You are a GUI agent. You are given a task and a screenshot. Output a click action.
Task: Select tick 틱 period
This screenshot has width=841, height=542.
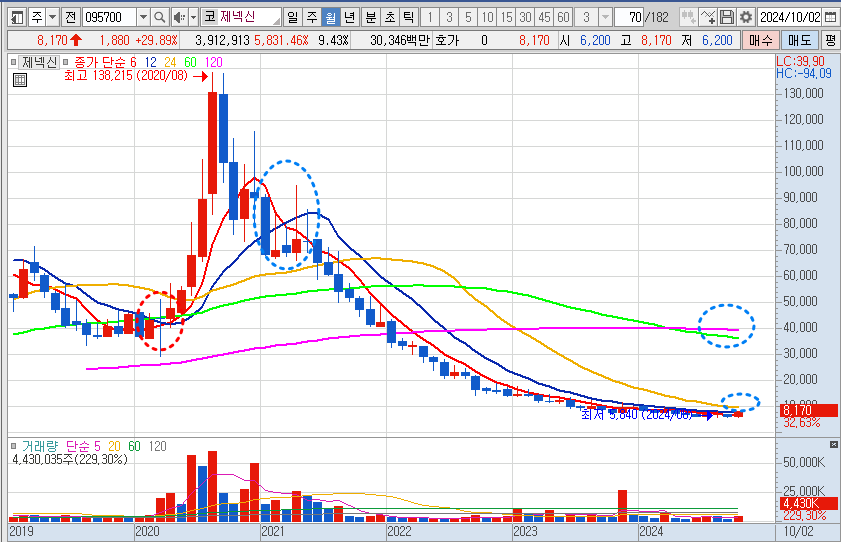pos(409,17)
